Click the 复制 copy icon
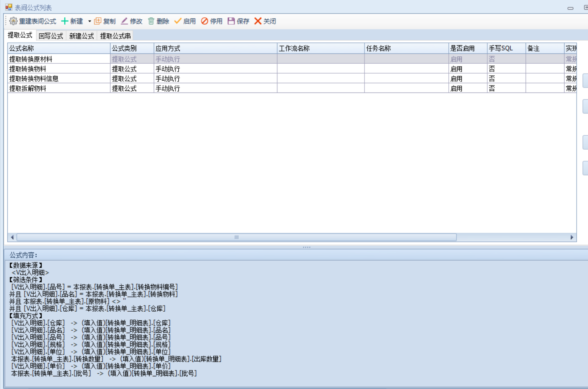588x389 pixels. tap(98, 21)
